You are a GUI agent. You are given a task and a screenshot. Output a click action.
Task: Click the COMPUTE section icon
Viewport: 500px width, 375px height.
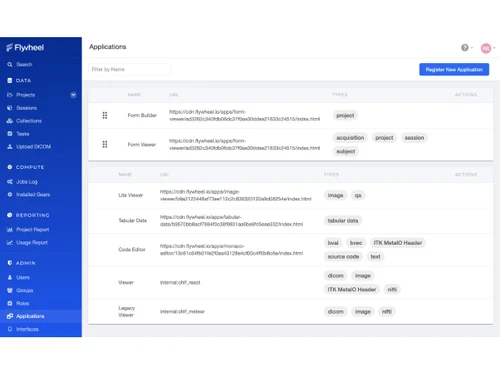(x=10, y=167)
